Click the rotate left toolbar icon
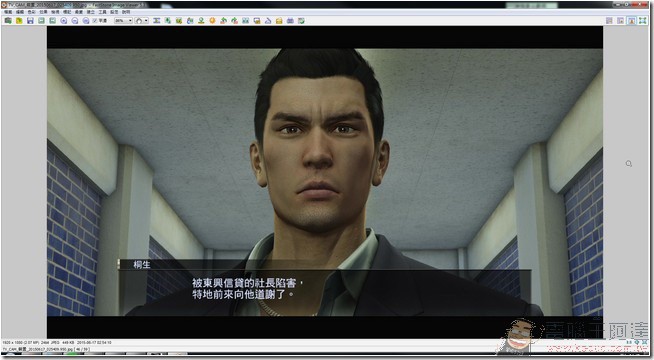 point(223,20)
